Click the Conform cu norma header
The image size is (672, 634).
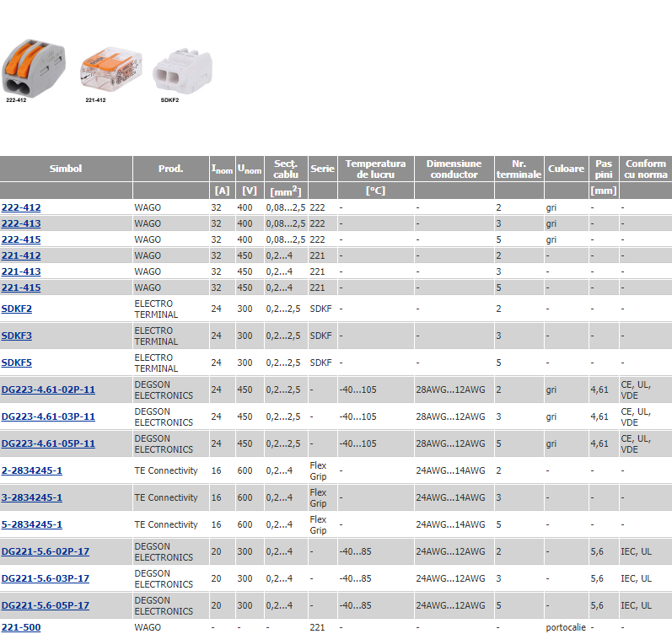646,169
